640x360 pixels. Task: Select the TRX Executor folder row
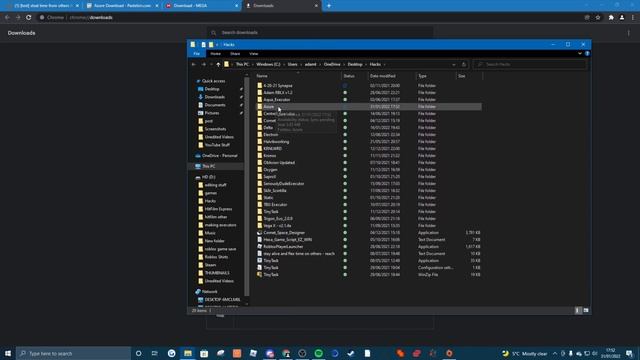coord(369,204)
